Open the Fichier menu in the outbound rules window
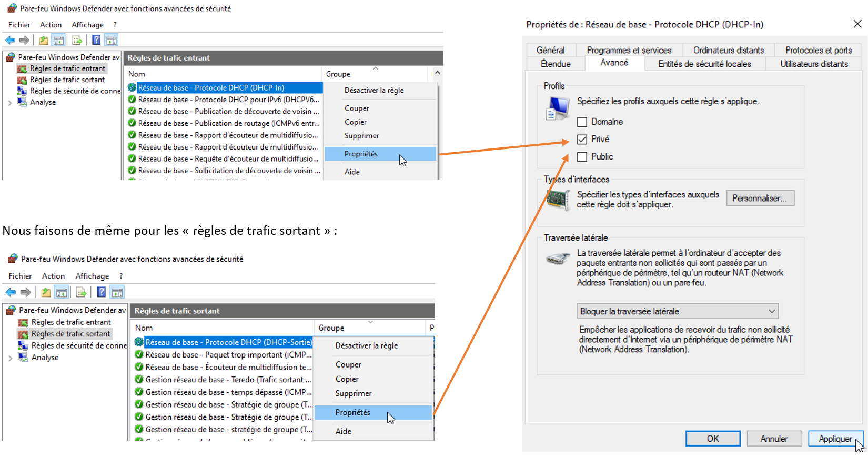This screenshot has width=868, height=456. pyautogui.click(x=20, y=276)
